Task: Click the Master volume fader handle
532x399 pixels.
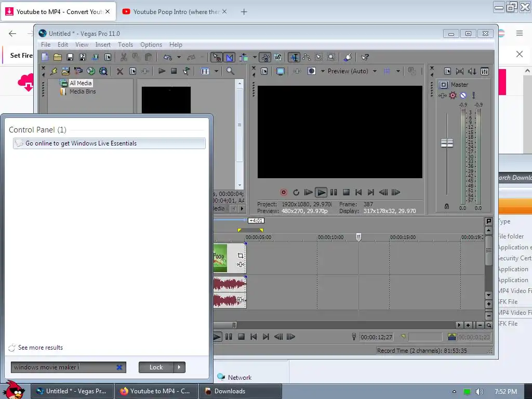Action: tap(447, 143)
